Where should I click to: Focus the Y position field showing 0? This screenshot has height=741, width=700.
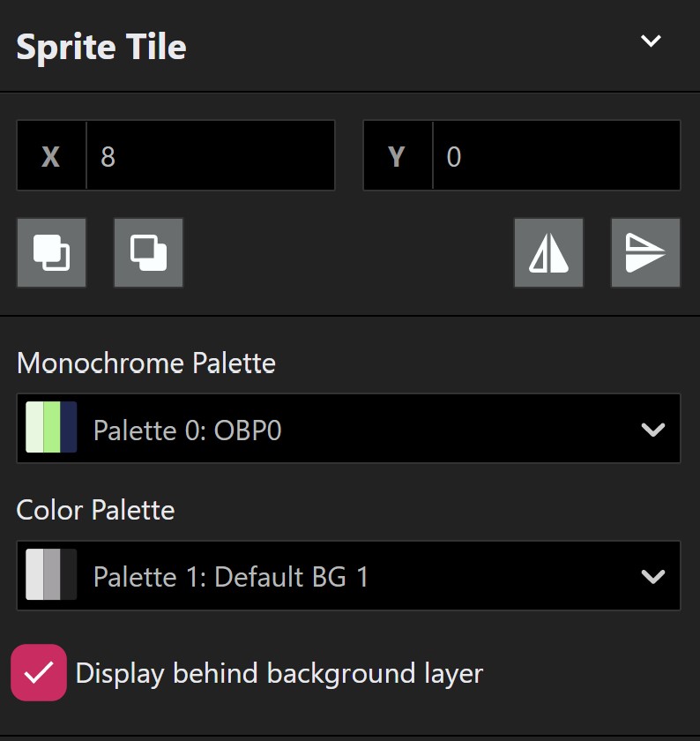click(556, 155)
